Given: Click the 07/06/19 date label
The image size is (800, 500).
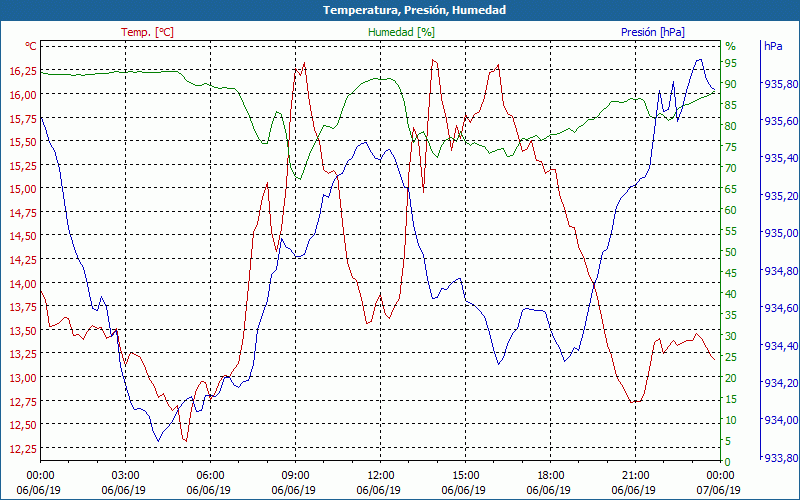Looking at the screenshot, I should coord(718,491).
